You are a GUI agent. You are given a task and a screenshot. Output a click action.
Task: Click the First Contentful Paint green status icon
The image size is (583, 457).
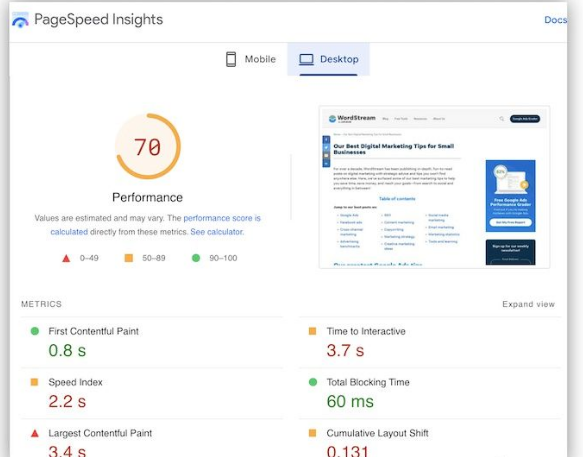tap(35, 331)
